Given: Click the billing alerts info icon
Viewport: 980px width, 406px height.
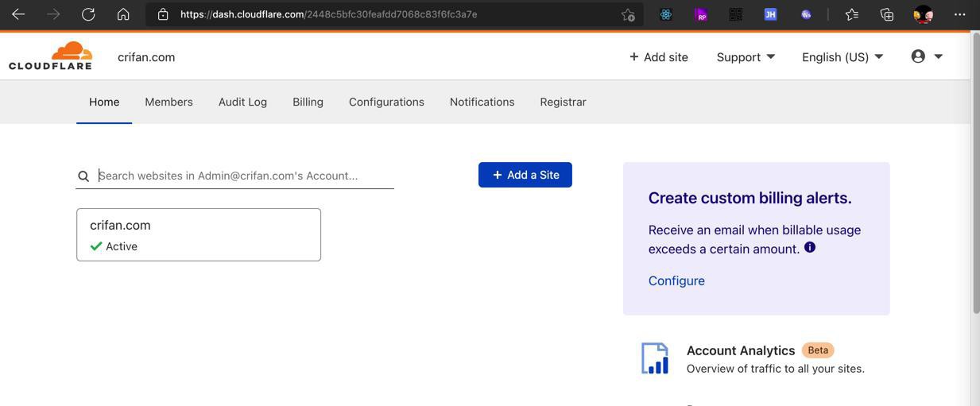Looking at the screenshot, I should click(x=810, y=247).
